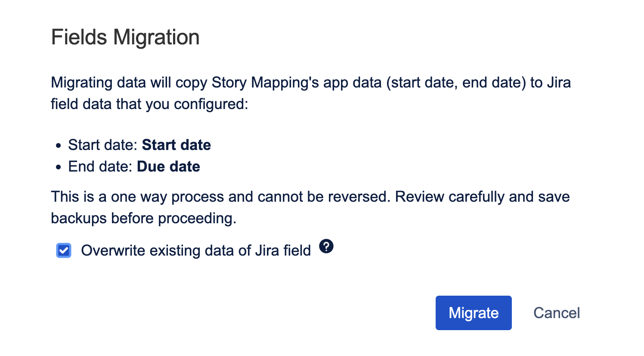Image resolution: width=644 pixels, height=356 pixels.
Task: Click the bullet point before End date
Action: pos(59,167)
